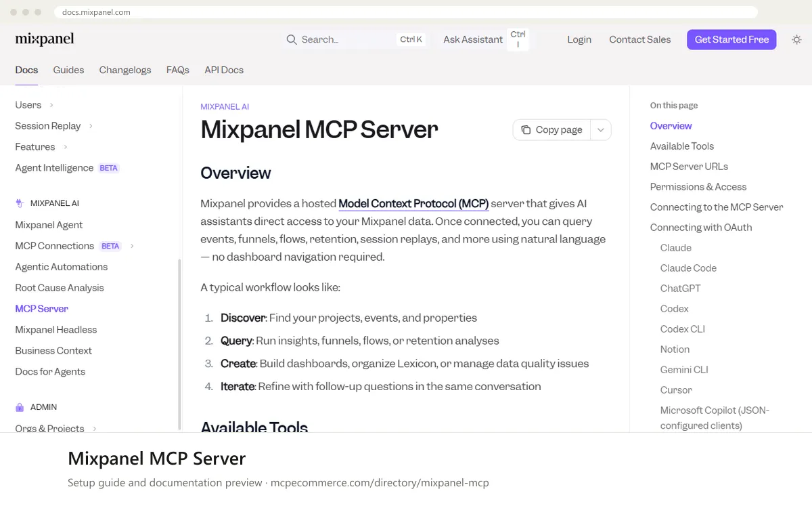Image resolution: width=812 pixels, height=508 pixels.
Task: Open the API Docs tab
Action: 224,70
